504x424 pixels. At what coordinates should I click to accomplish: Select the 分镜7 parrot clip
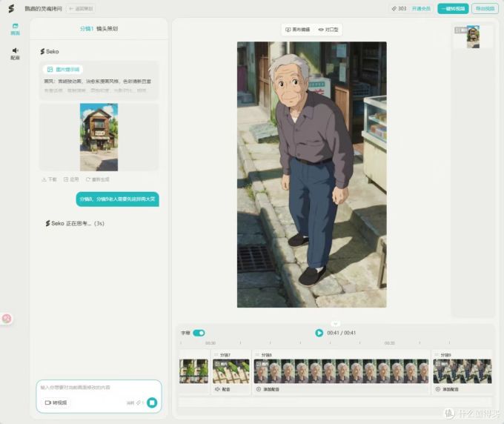(231, 371)
